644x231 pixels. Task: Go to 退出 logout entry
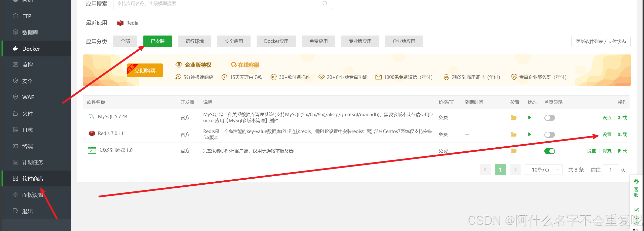tap(36, 211)
